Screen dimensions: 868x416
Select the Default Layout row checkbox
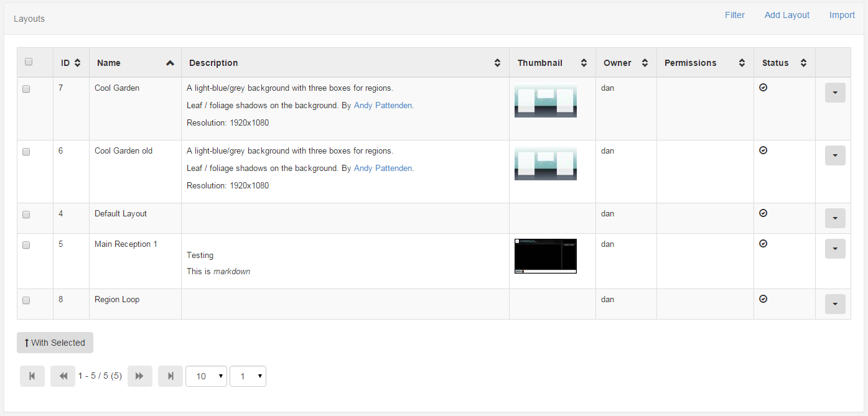click(x=26, y=215)
